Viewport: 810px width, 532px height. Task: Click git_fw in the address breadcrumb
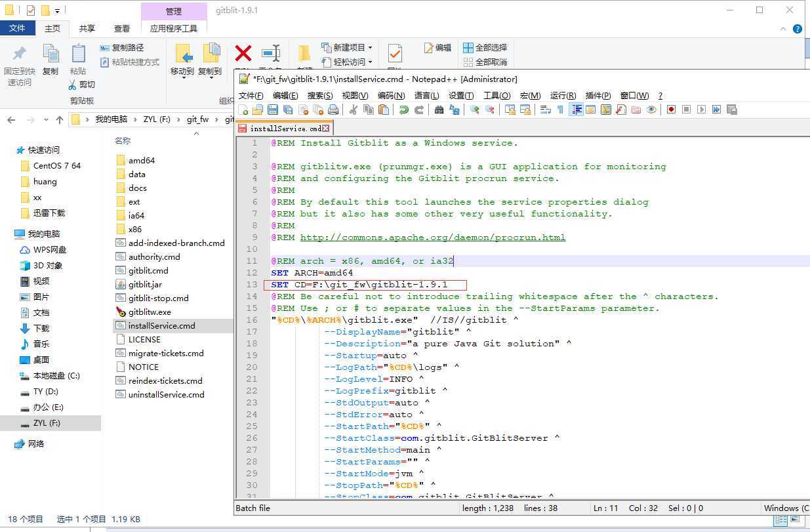coord(197,119)
